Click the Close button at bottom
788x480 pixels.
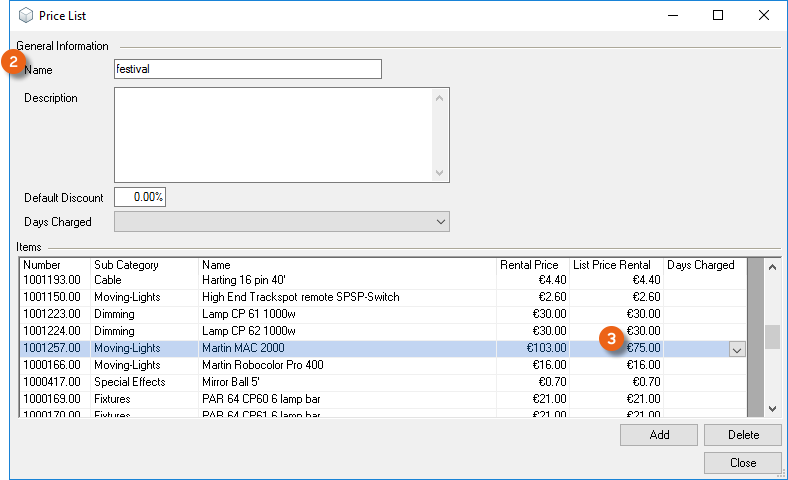point(742,463)
